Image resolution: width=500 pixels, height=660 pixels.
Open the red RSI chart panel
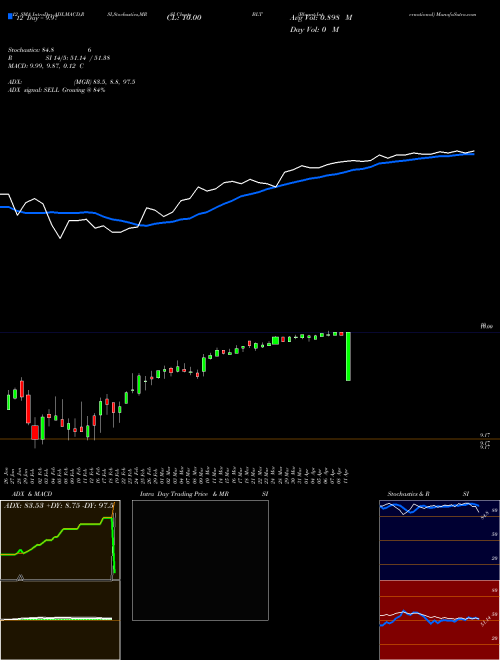(x=439, y=620)
